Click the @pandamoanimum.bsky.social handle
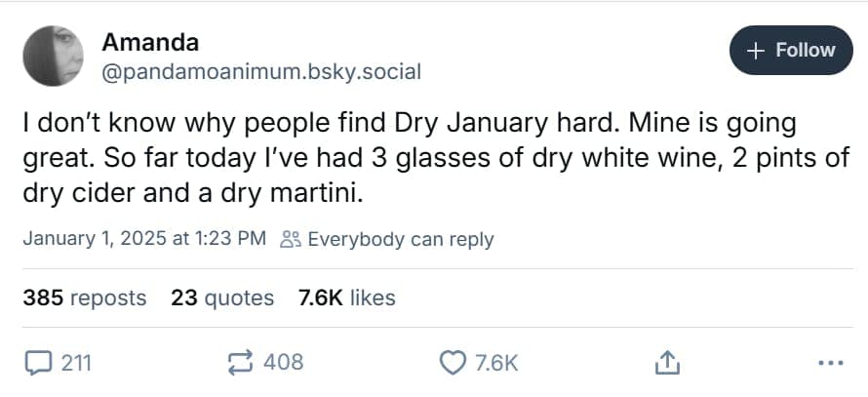This screenshot has width=868, height=397. click(x=261, y=71)
